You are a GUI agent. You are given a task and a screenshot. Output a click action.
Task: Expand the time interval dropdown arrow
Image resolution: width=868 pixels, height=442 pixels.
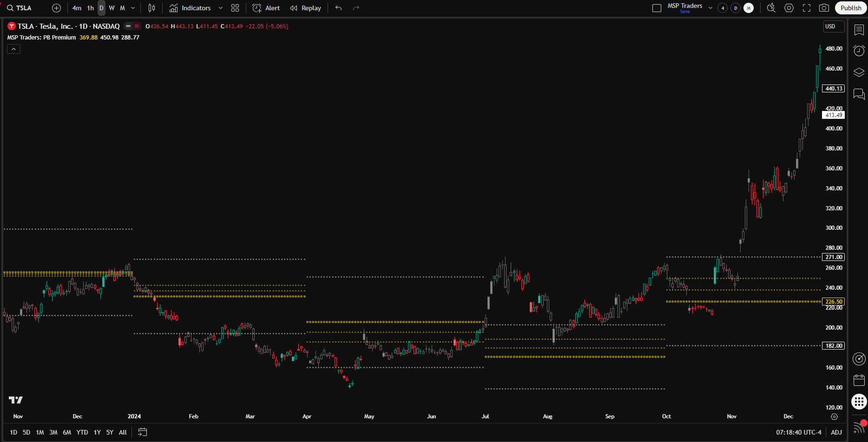click(133, 8)
